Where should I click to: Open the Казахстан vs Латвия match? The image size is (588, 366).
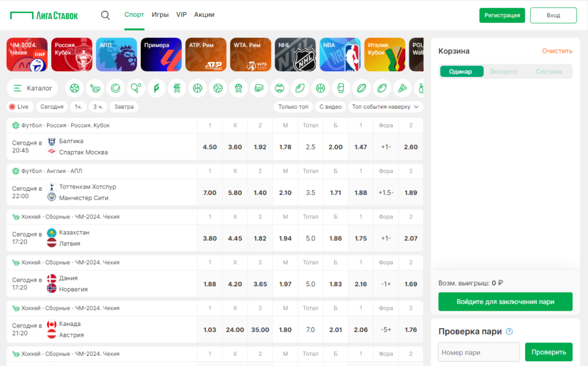(x=102, y=238)
